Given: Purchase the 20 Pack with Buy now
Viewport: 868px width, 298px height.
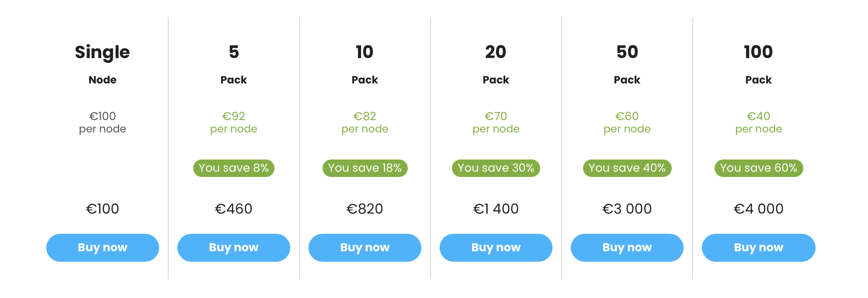Looking at the screenshot, I should 496,248.
